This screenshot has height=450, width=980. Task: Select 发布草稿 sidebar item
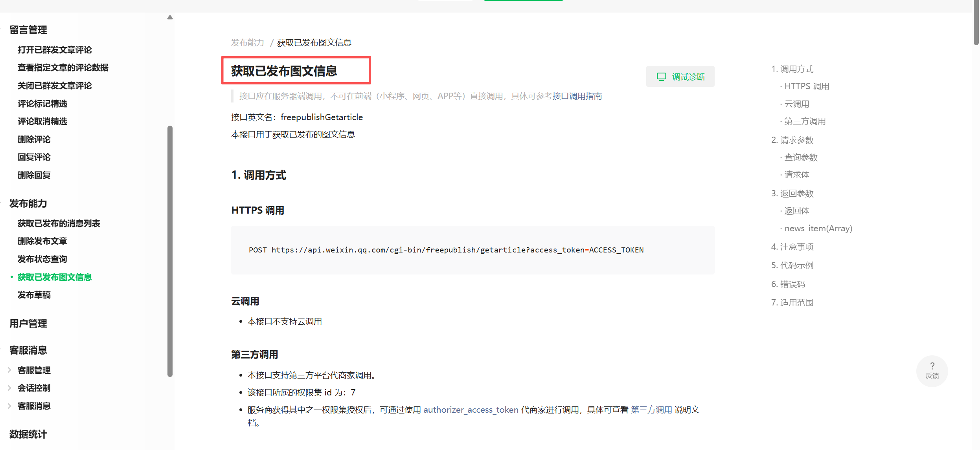click(34, 295)
